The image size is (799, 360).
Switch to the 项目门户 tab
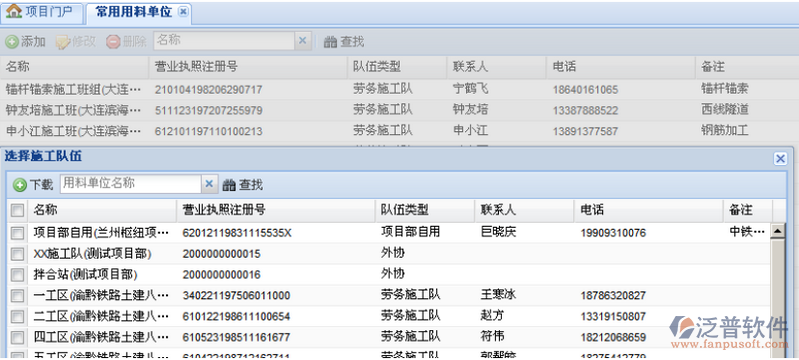[42, 12]
